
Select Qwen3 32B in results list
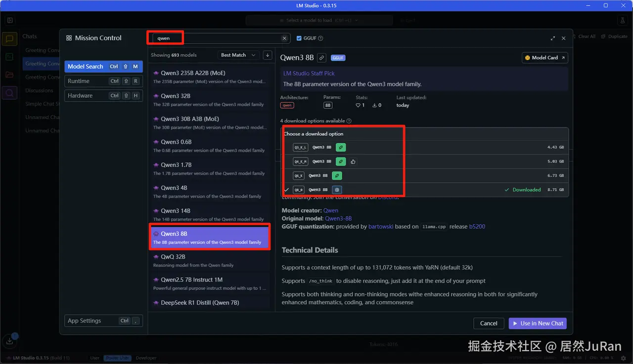pos(211,100)
